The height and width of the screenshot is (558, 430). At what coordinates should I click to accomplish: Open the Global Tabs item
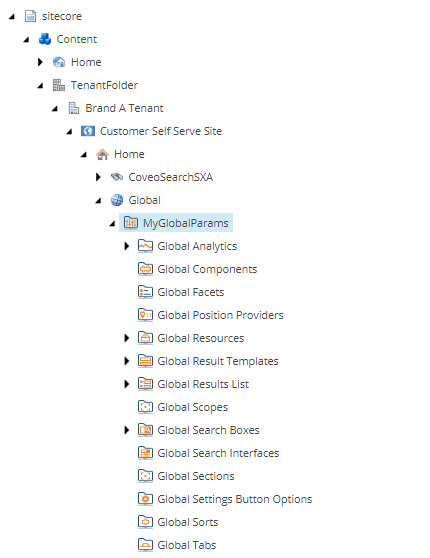click(187, 545)
